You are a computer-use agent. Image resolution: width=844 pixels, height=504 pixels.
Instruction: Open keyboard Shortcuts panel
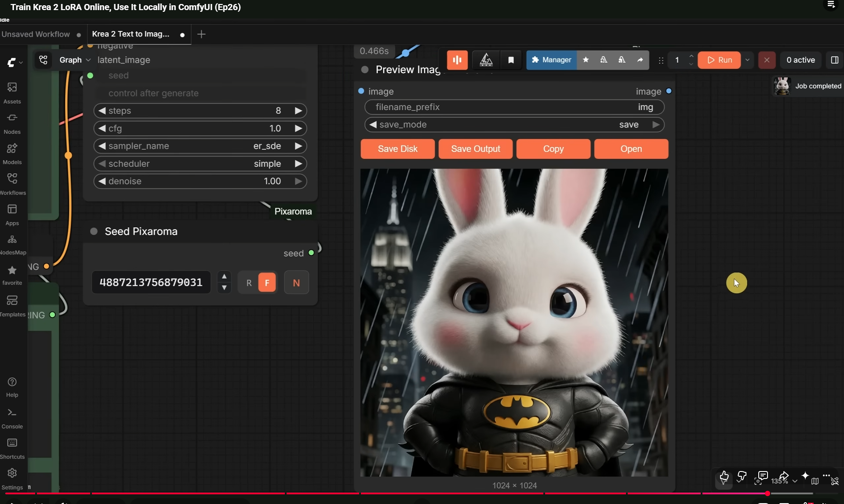[12, 449]
